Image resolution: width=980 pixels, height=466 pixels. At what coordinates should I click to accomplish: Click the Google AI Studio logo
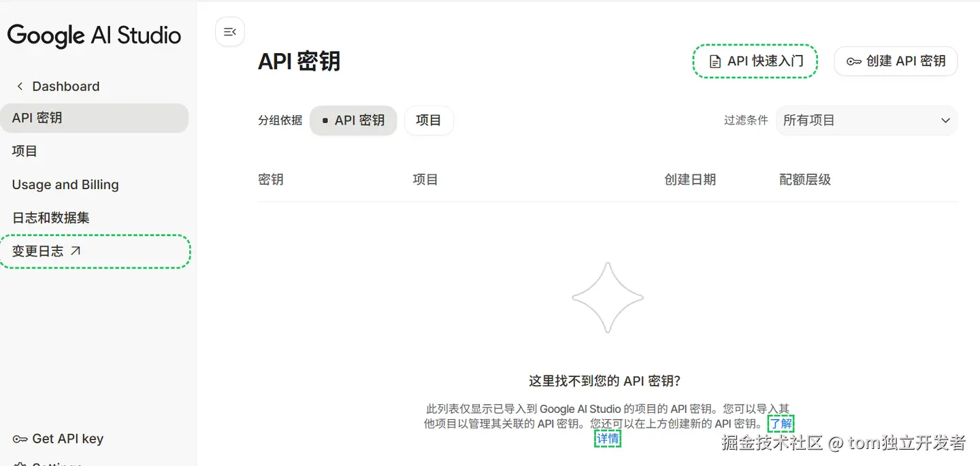point(95,35)
